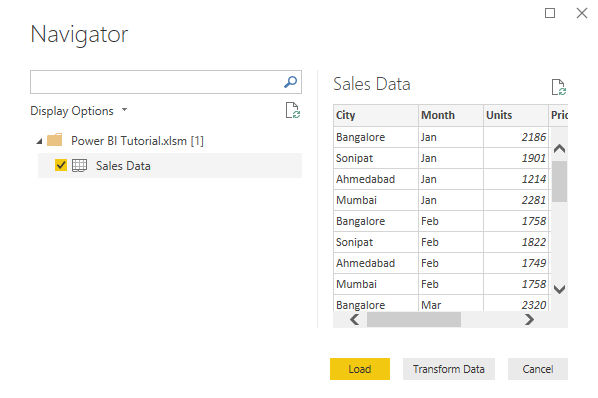Click Mumbai in the Feb row

coord(376,284)
